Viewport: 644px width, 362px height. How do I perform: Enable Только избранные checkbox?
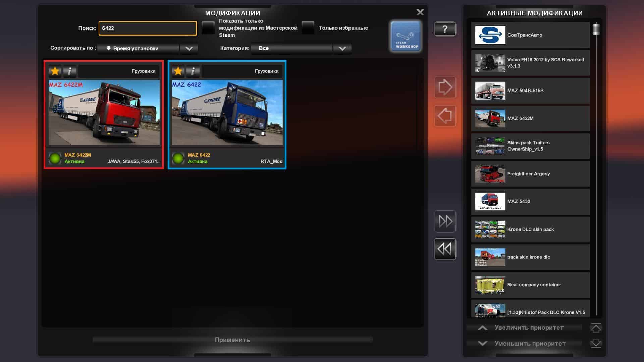pyautogui.click(x=308, y=28)
